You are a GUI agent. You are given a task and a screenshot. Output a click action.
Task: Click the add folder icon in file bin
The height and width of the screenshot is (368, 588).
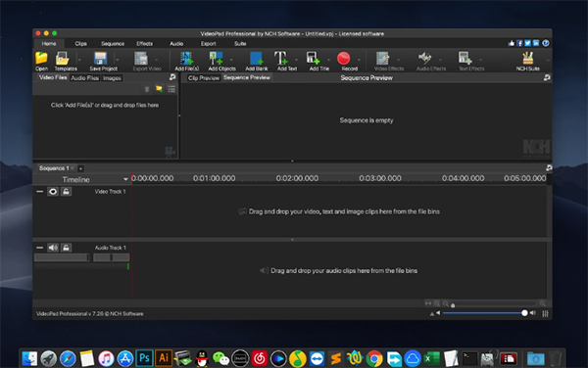(159, 89)
